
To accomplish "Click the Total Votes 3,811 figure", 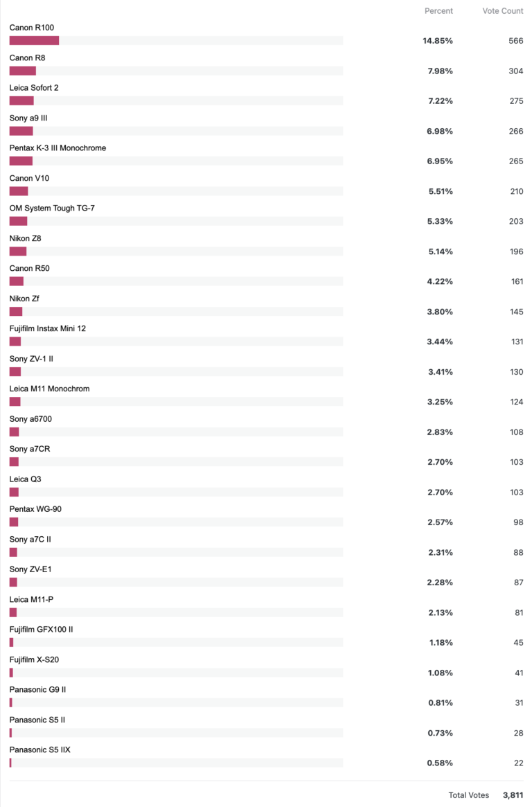I will coord(513,795).
